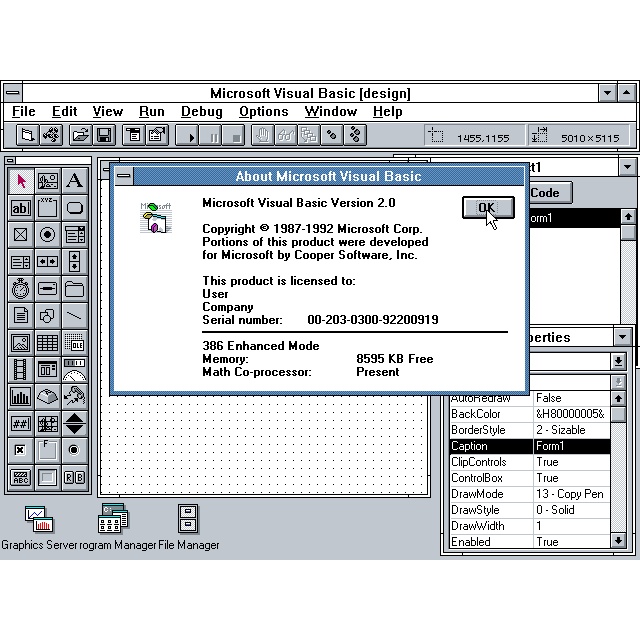Select the Shape tool in the toolbox
This screenshot has width=640, height=640.
(48, 316)
